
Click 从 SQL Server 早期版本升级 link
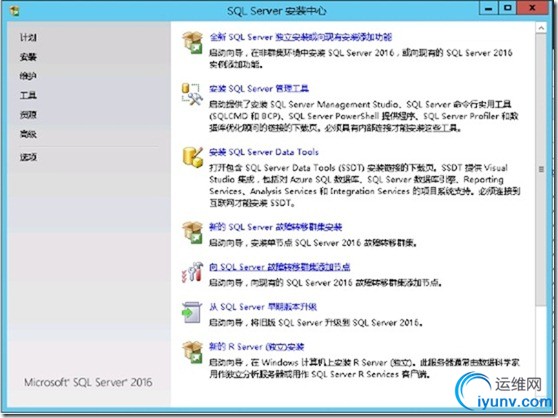[263, 307]
